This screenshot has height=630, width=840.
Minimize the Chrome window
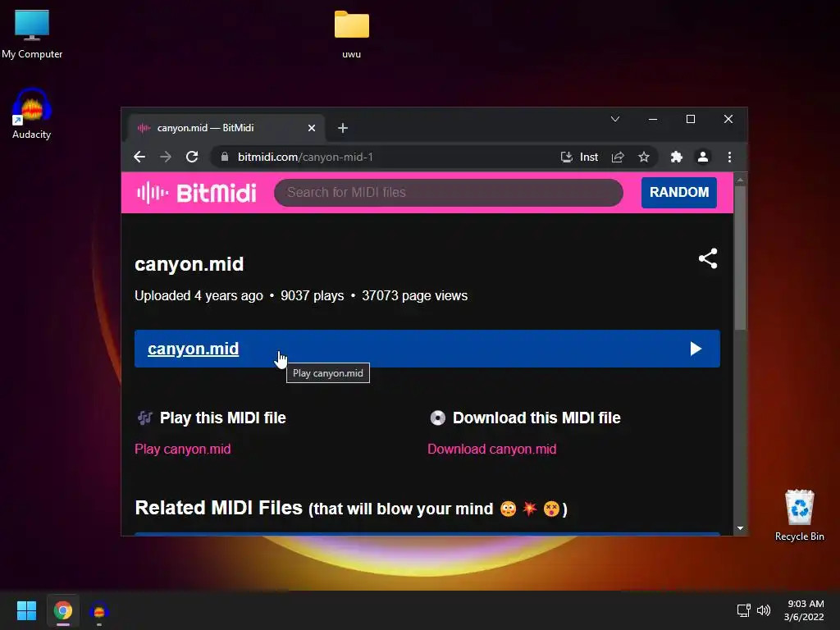(x=652, y=119)
